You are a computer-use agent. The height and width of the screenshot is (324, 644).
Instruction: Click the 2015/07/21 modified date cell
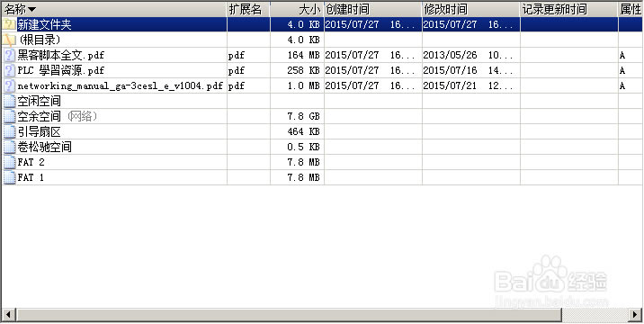click(x=468, y=85)
